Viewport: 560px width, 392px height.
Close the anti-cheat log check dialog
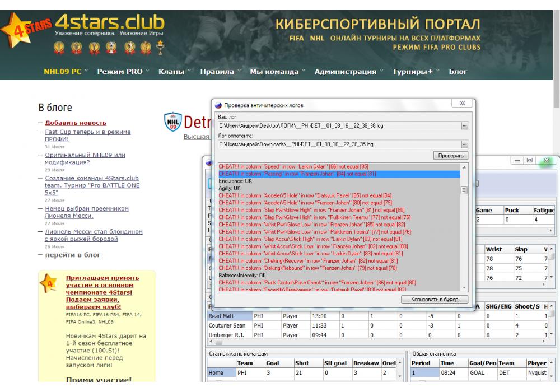coord(463,104)
